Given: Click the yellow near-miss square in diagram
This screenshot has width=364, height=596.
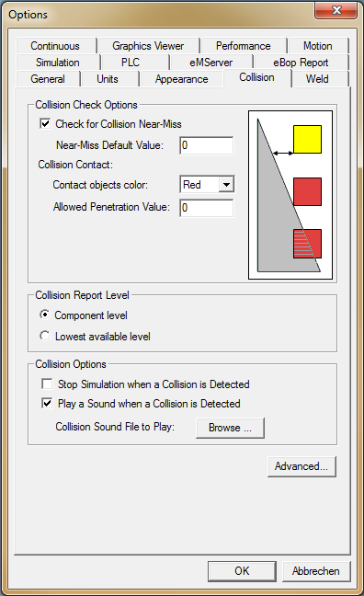Looking at the screenshot, I should point(307,140).
